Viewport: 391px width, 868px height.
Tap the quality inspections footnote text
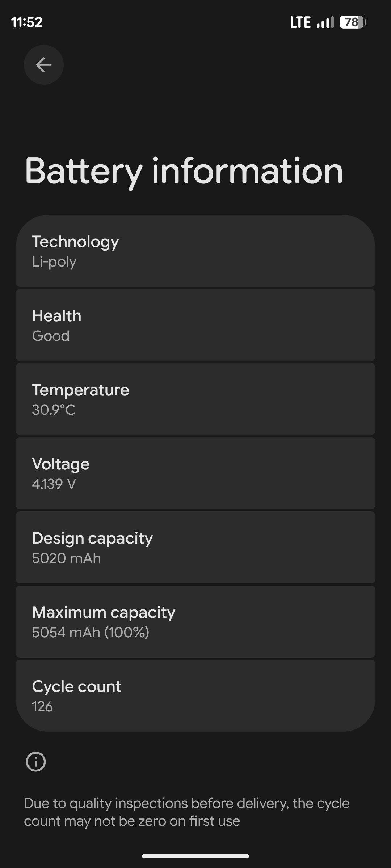click(x=186, y=812)
